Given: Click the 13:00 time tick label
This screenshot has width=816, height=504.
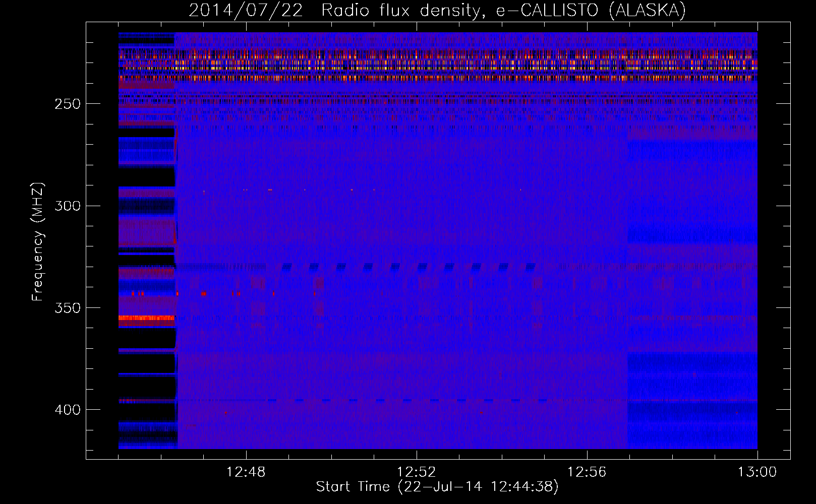Looking at the screenshot, I should (757, 472).
